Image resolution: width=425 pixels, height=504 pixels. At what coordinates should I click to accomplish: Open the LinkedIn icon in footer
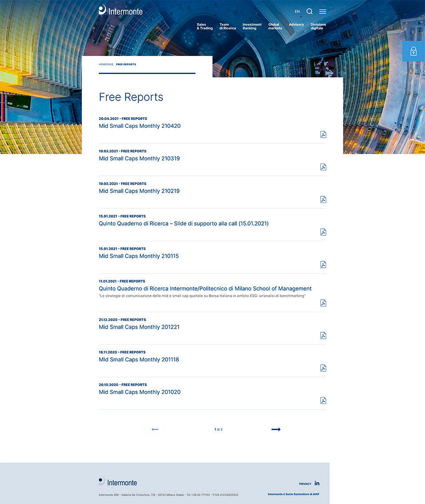point(317,483)
